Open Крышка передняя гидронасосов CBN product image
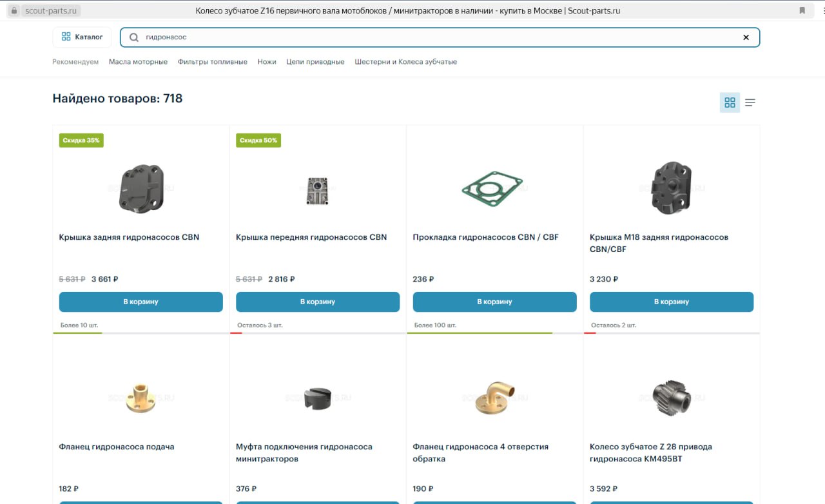825x504 pixels. point(317,191)
